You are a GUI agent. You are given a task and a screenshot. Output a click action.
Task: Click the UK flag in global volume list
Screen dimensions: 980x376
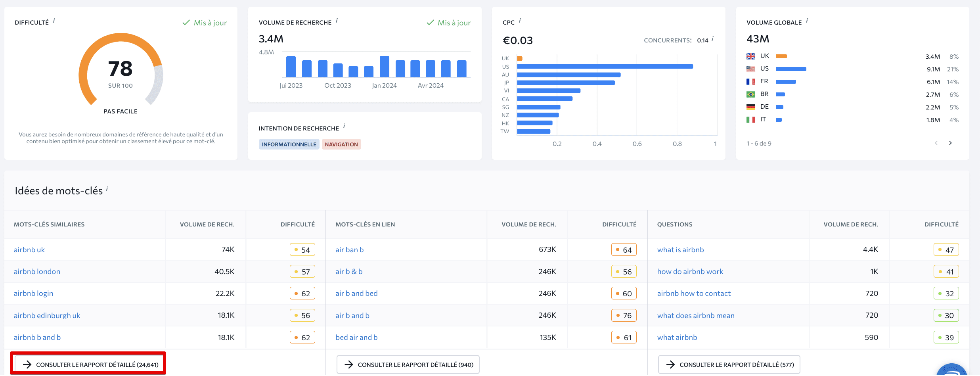point(750,56)
